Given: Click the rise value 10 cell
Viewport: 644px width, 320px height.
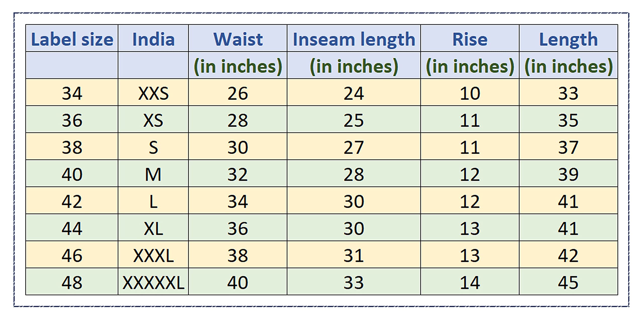Looking at the screenshot, I should point(470,93).
